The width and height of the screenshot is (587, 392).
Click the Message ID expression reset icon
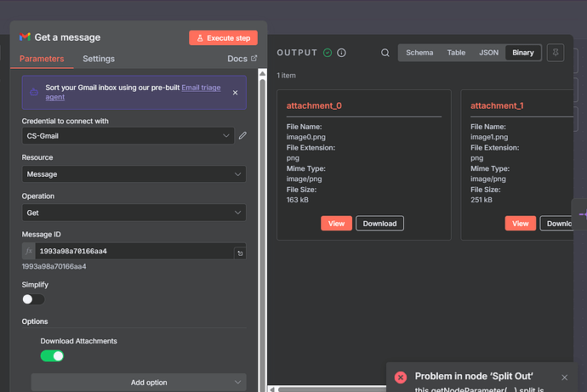coord(239,253)
